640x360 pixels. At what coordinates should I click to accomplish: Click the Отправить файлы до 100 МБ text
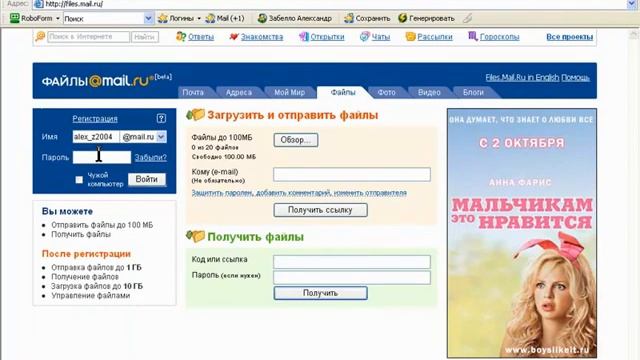(x=102, y=225)
